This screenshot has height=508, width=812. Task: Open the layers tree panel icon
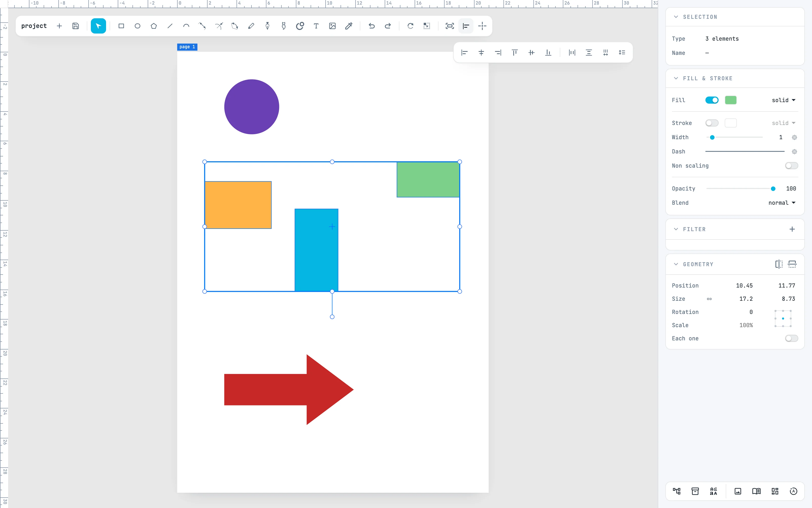(677, 491)
